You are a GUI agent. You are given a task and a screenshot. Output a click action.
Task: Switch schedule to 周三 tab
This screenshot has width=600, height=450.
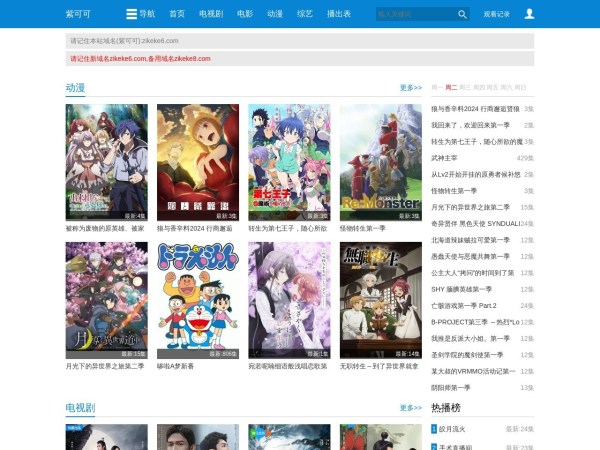[465, 88]
